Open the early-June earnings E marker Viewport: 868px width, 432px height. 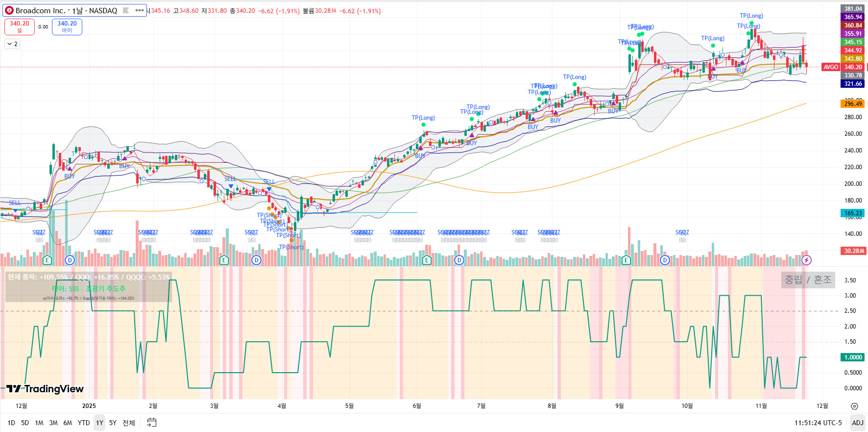(427, 260)
